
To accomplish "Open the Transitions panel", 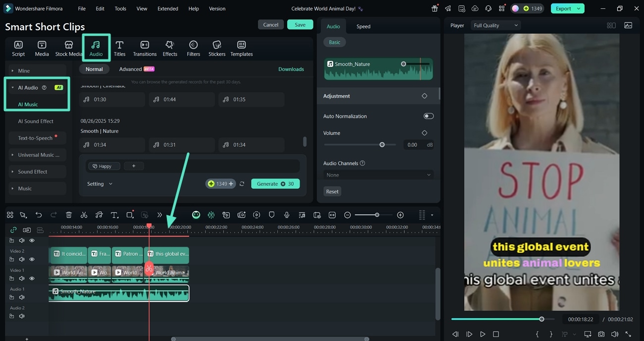I will pyautogui.click(x=145, y=48).
